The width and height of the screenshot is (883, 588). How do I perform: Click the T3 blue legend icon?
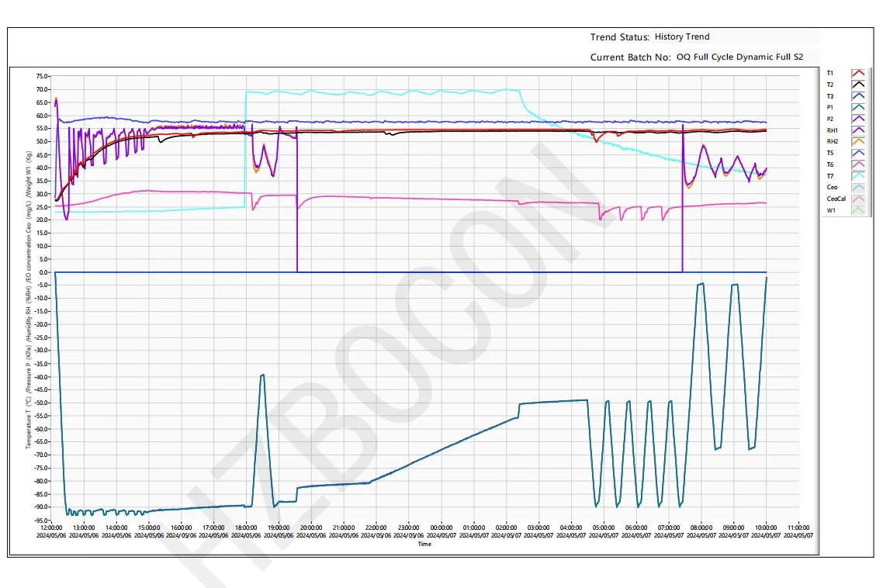(x=857, y=96)
